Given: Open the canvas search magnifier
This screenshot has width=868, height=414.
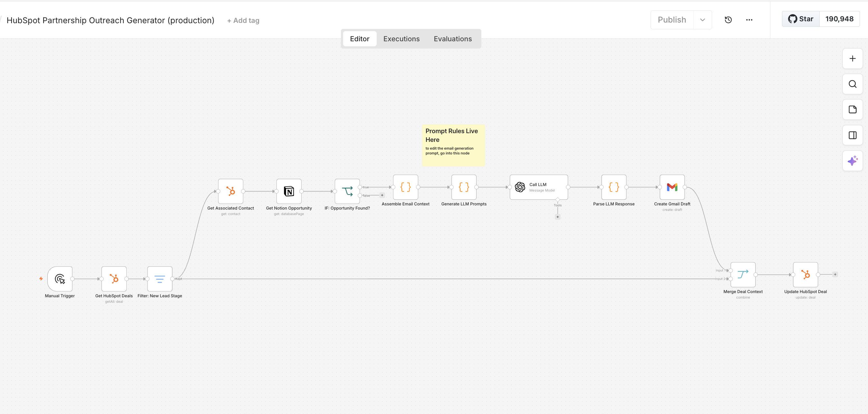Looking at the screenshot, I should click(x=853, y=84).
